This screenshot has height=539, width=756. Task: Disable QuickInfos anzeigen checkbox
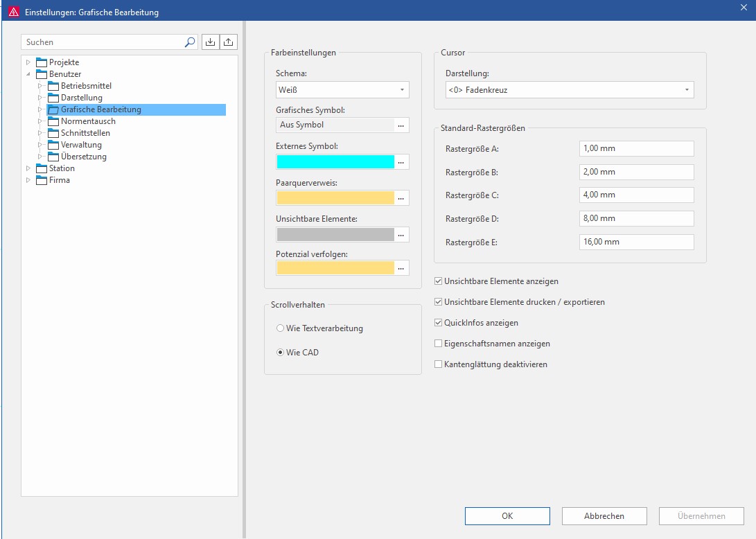tap(438, 323)
